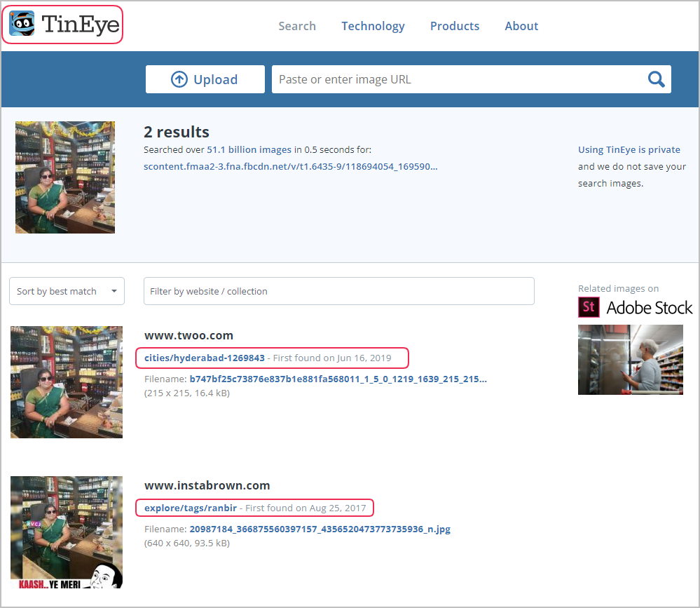Click the Adobe Stock related image thumbnail

coord(631,360)
